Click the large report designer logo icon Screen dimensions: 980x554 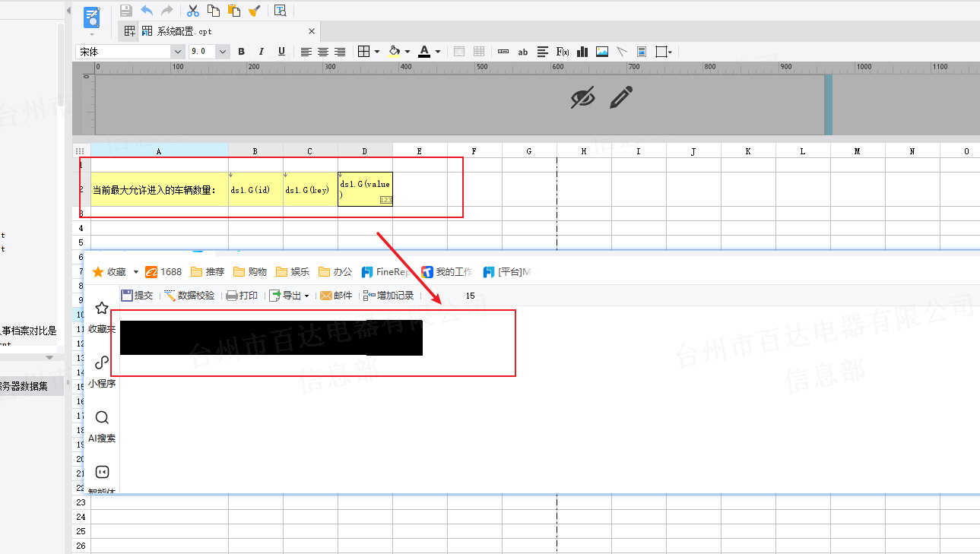[92, 17]
